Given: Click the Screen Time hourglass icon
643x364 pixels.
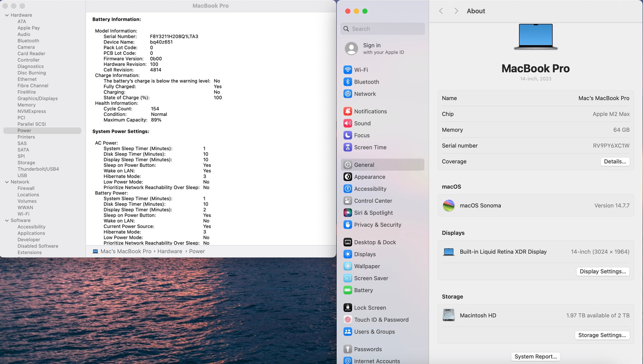Looking at the screenshot, I should click(x=348, y=147).
